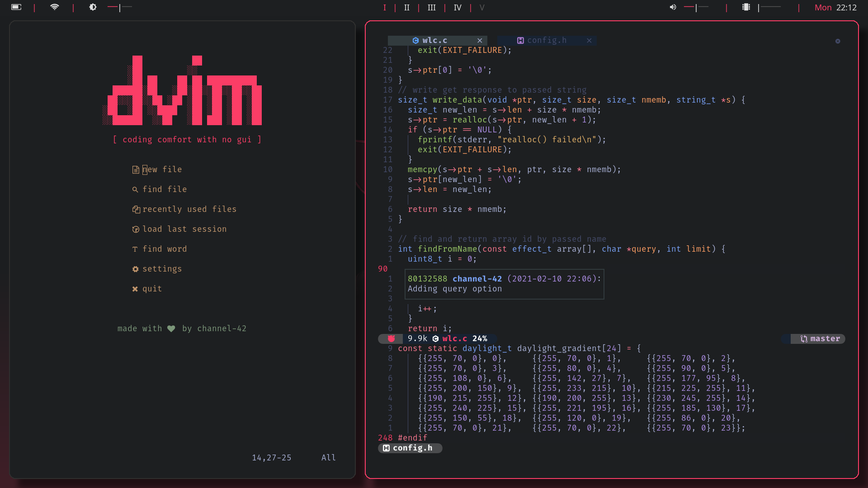Adjust the volume slider in the top bar

(x=696, y=7)
